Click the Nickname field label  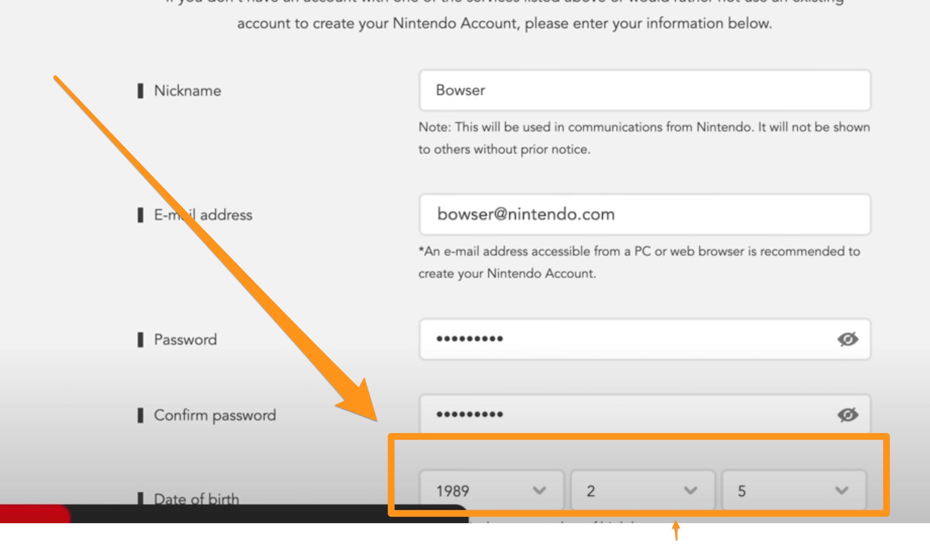click(187, 91)
